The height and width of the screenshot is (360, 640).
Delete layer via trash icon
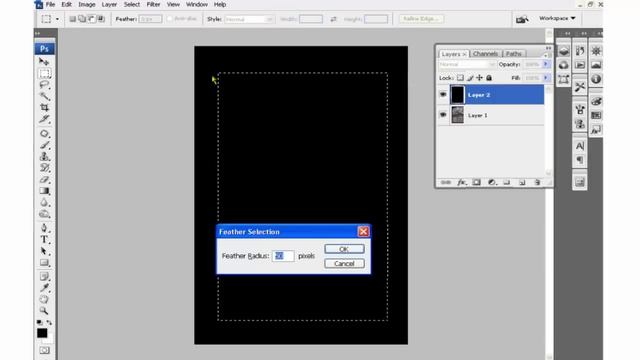click(538, 182)
